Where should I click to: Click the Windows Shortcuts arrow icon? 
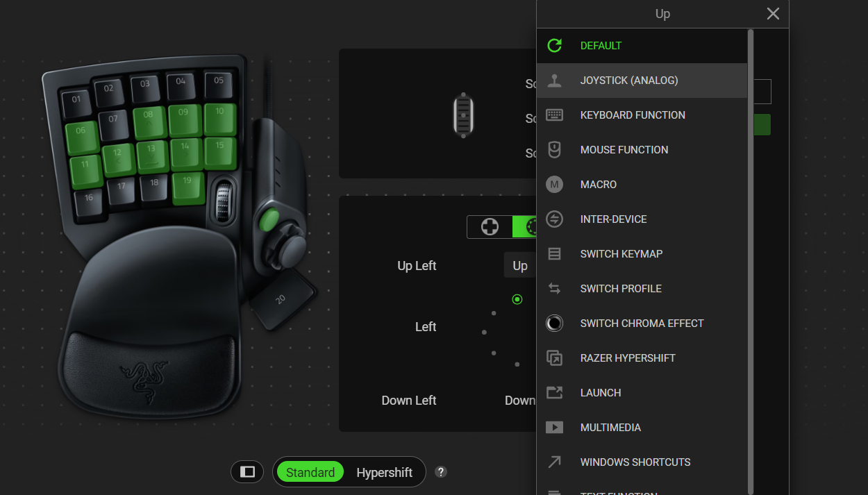[x=554, y=462]
